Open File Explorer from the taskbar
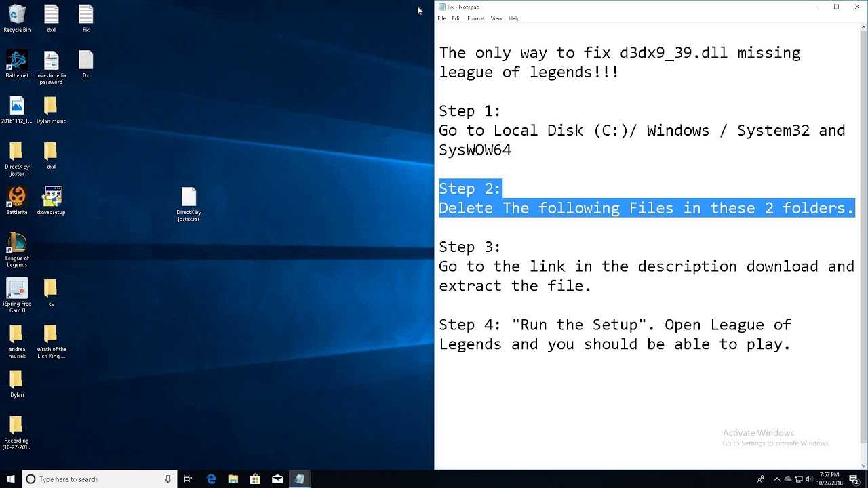 click(233, 479)
